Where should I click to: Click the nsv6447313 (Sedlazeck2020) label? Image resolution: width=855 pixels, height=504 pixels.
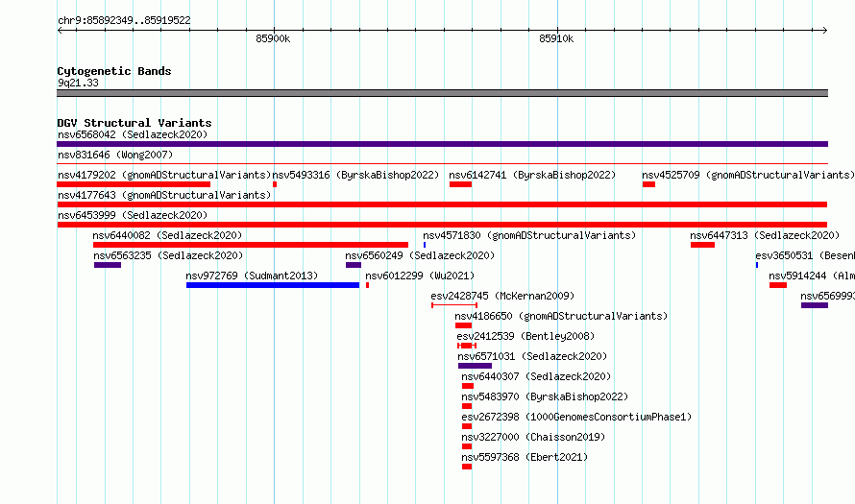point(765,235)
